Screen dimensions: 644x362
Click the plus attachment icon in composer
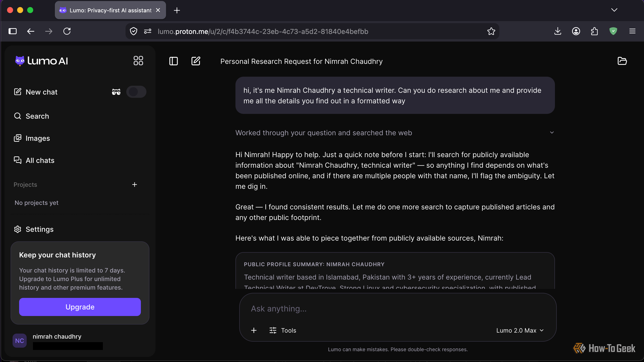254,330
